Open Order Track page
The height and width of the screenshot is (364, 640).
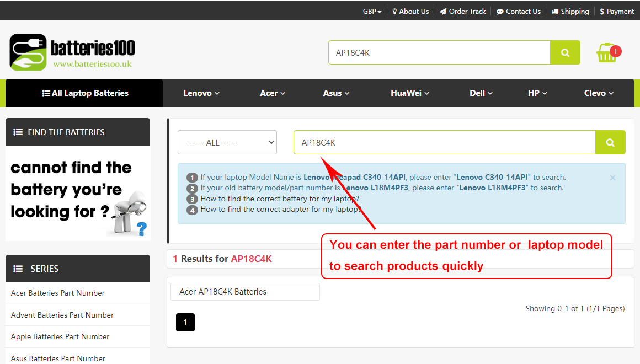click(x=462, y=12)
